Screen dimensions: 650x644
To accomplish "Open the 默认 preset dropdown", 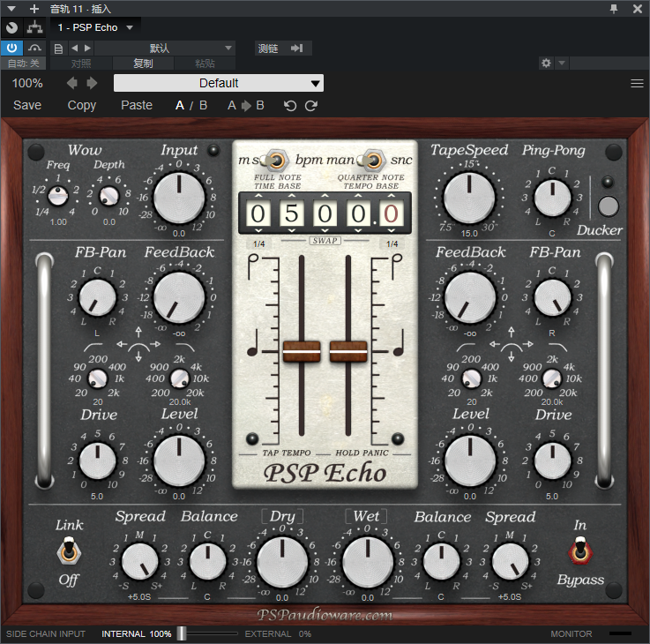I will pyautogui.click(x=165, y=49).
